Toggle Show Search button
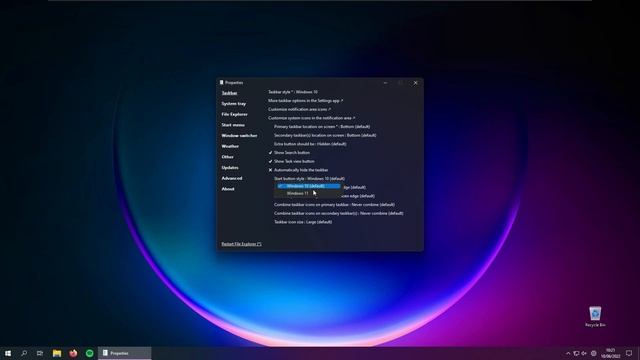640x360 pixels. [289, 153]
